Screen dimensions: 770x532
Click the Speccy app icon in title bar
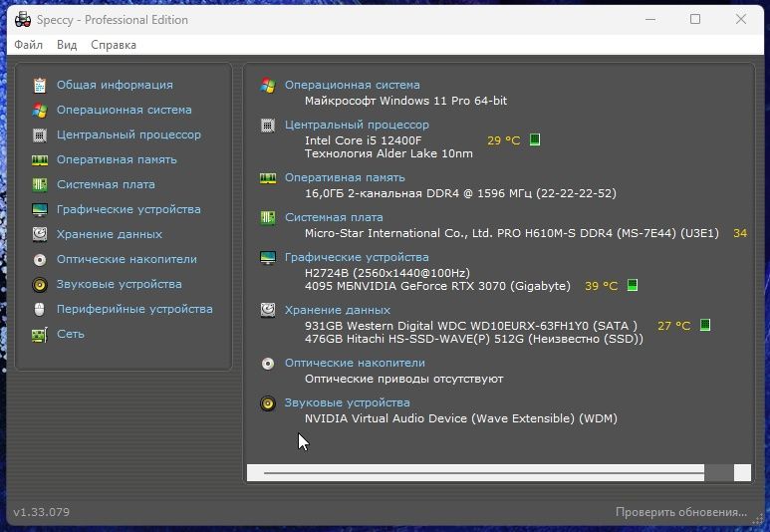(x=23, y=20)
